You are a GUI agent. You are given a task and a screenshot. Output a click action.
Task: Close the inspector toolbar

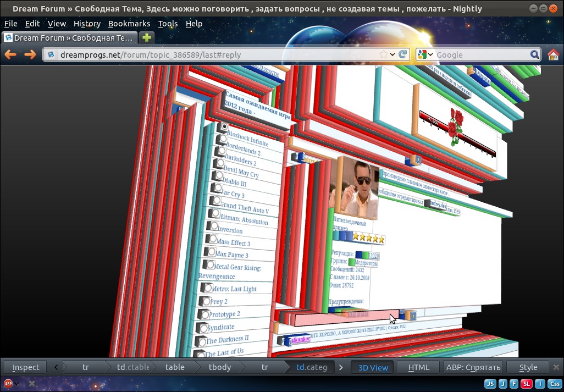click(x=556, y=367)
